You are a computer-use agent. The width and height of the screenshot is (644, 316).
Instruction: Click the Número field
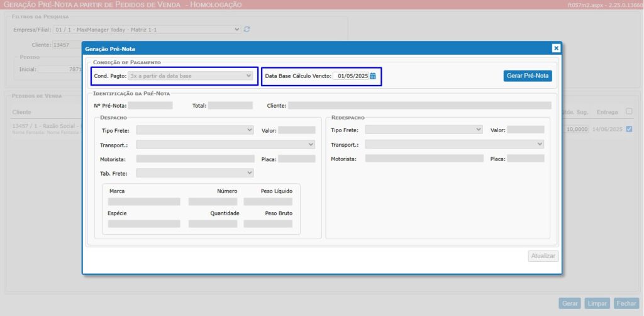[x=213, y=202]
